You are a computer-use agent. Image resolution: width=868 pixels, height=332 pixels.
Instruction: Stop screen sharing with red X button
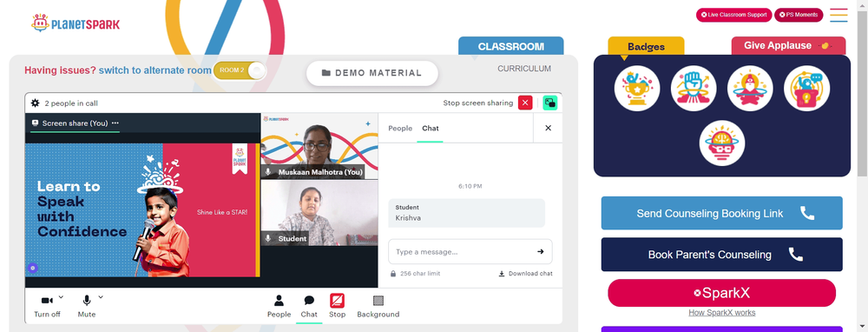[x=525, y=103]
